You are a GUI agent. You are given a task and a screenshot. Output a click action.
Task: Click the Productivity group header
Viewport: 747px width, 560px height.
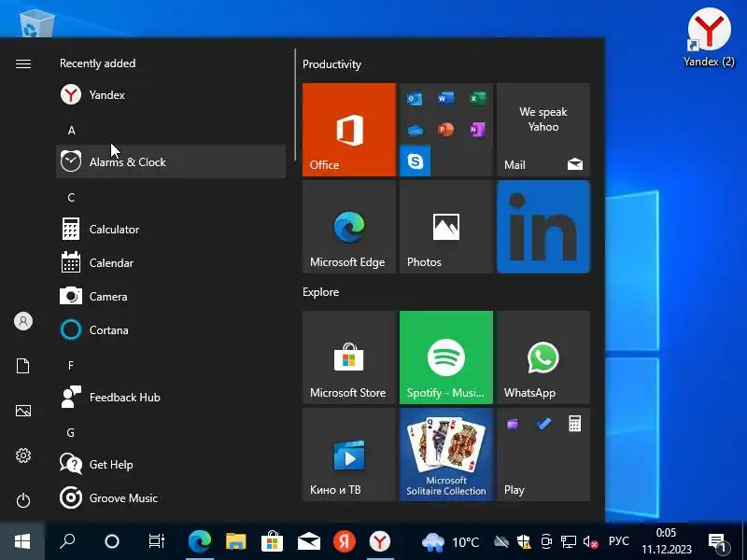(332, 64)
